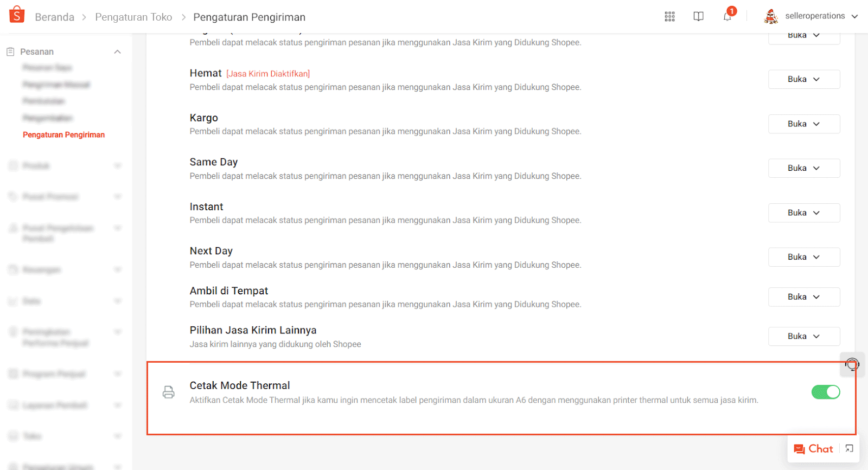Image resolution: width=868 pixels, height=470 pixels.
Task: Open the Chat button
Action: [x=814, y=449]
